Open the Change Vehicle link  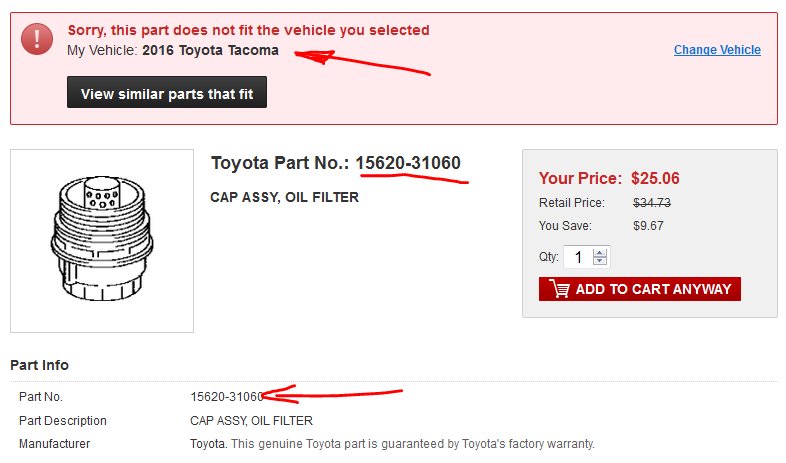tap(717, 50)
